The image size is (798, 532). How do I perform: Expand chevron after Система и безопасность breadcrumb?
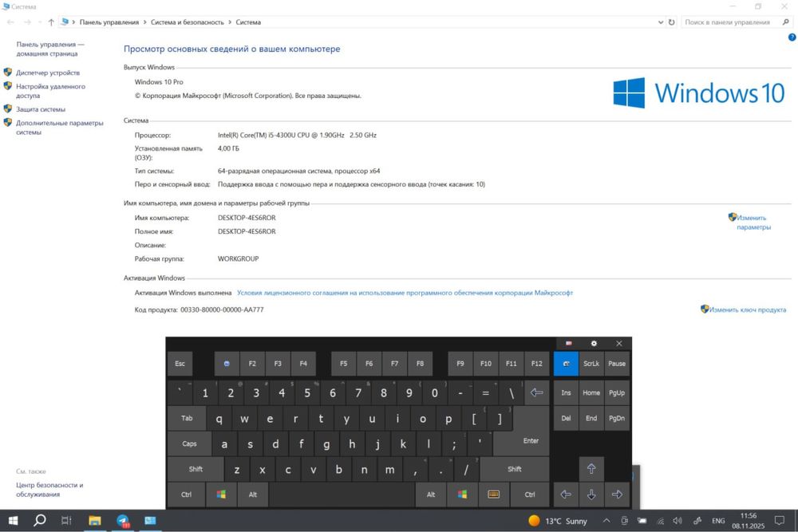pos(230,22)
